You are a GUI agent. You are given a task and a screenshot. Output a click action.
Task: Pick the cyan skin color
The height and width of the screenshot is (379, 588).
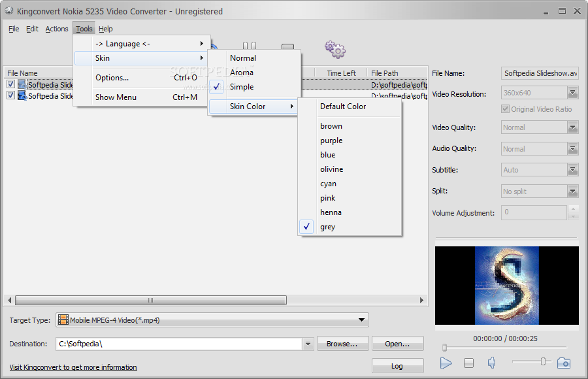click(350, 184)
